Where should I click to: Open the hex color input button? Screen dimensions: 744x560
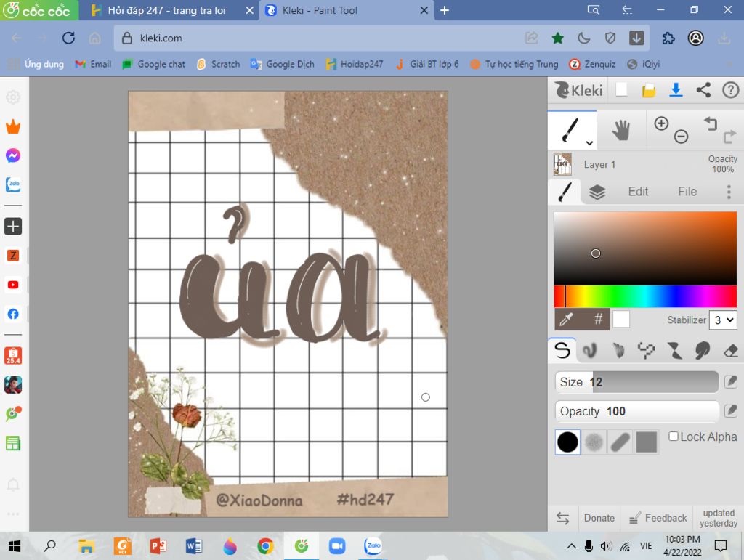(x=599, y=319)
